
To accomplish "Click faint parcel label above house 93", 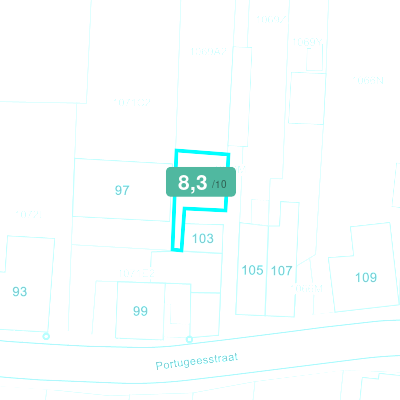I will 29,214.
